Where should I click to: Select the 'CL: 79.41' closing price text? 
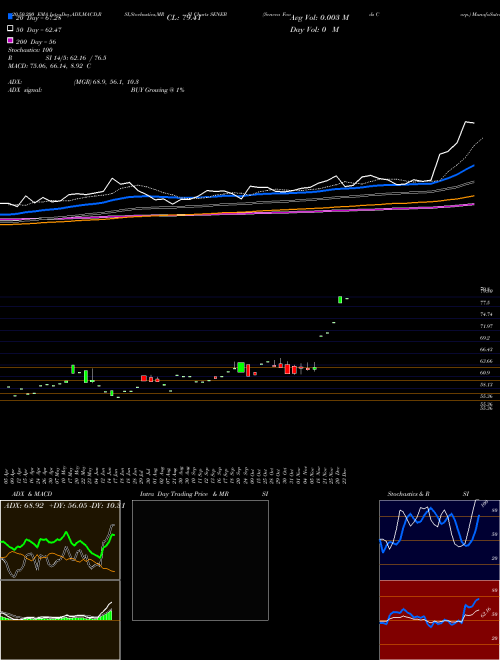[x=184, y=18]
